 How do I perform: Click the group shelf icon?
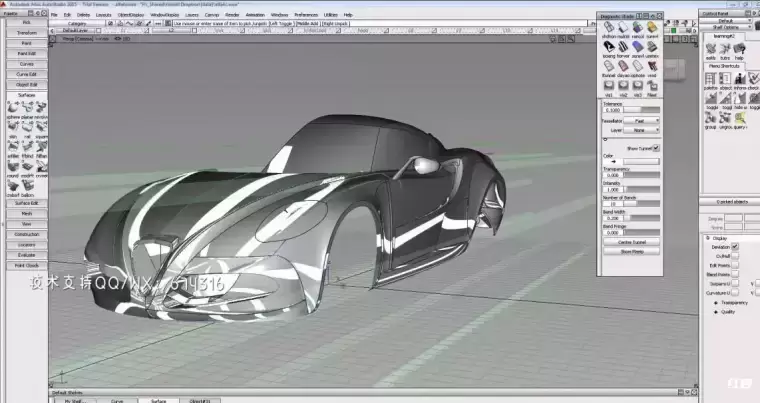click(711, 118)
